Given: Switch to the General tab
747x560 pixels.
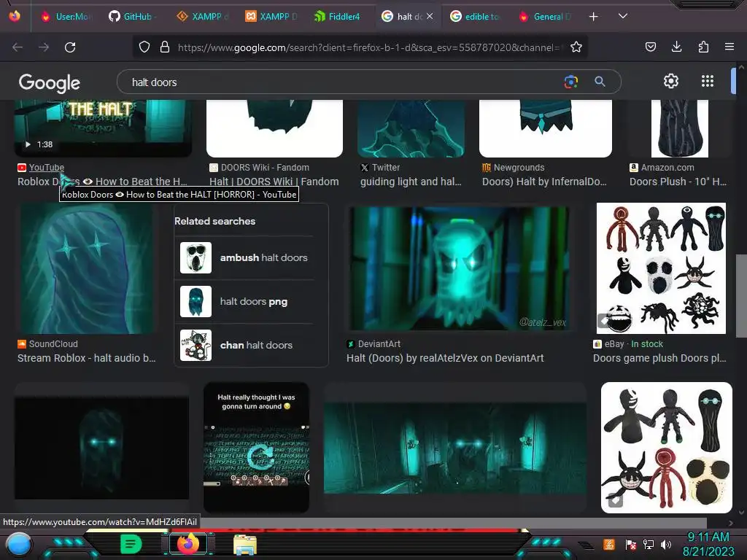Looking at the screenshot, I should [x=545, y=17].
